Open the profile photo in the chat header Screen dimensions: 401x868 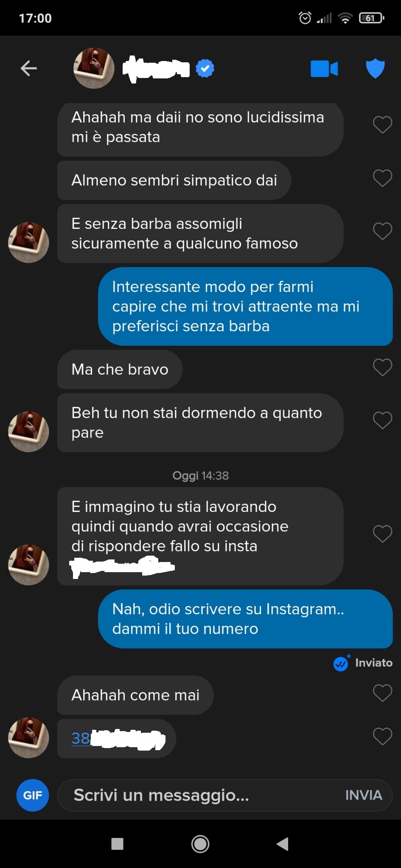point(94,68)
